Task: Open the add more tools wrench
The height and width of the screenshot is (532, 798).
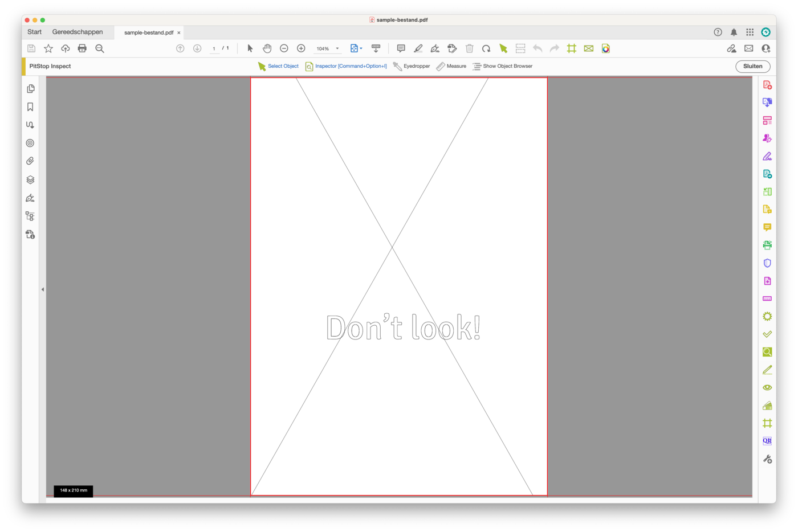Action: [767, 459]
